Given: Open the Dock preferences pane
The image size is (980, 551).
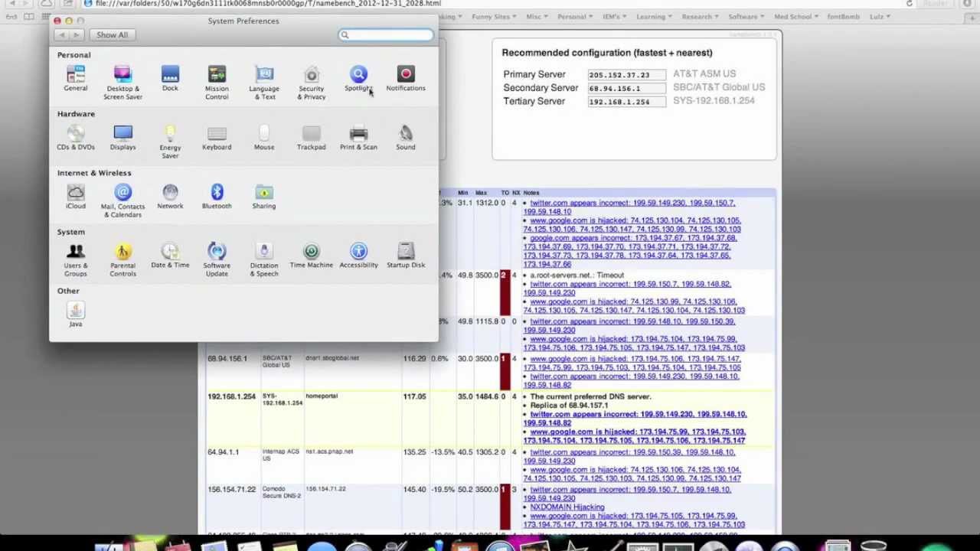Looking at the screenshot, I should (x=170, y=79).
